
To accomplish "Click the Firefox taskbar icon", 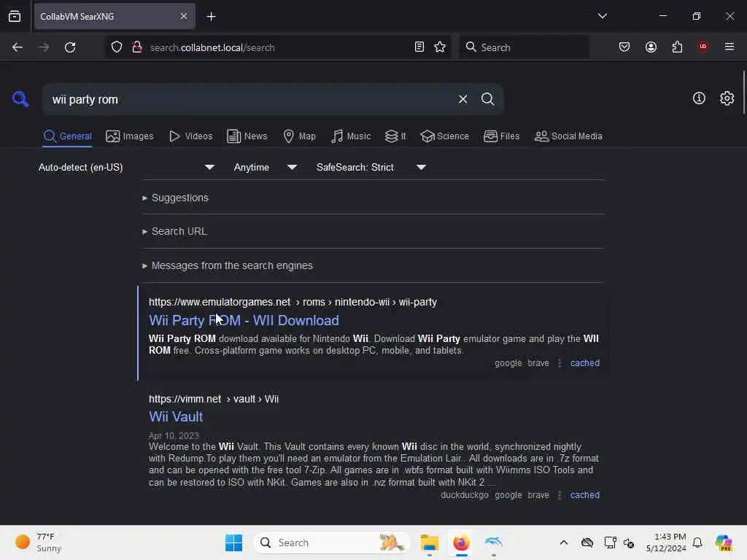I will tap(461, 542).
